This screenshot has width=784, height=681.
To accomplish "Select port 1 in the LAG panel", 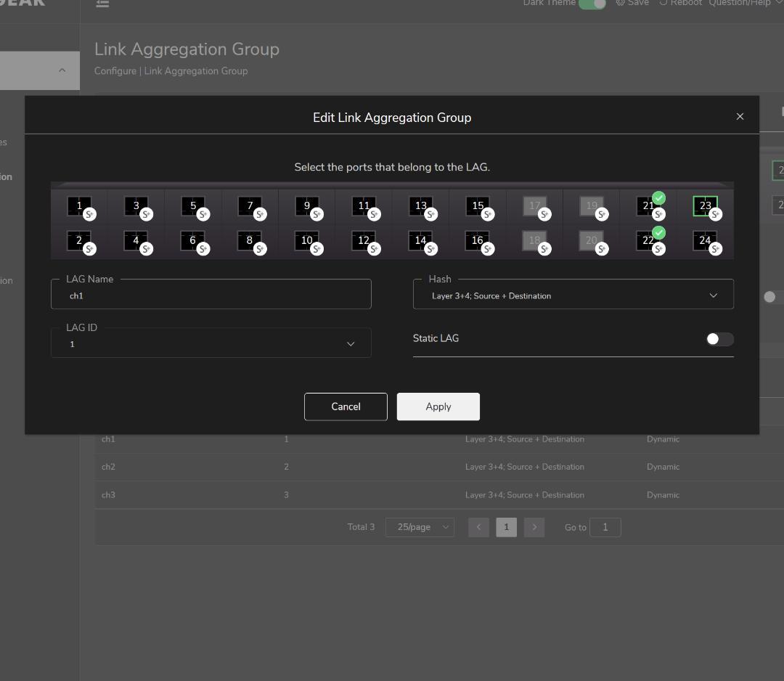I will (x=79, y=206).
